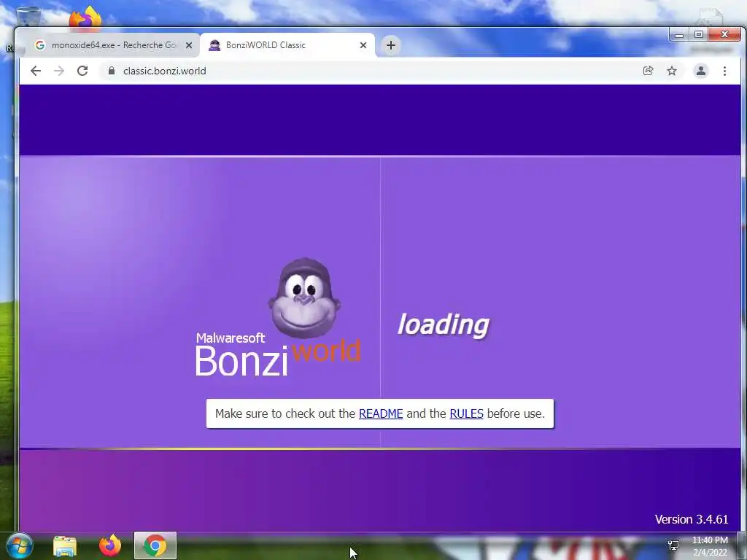The width and height of the screenshot is (747, 560).
Task: Launch Firefox from the taskbar
Action: 109,545
